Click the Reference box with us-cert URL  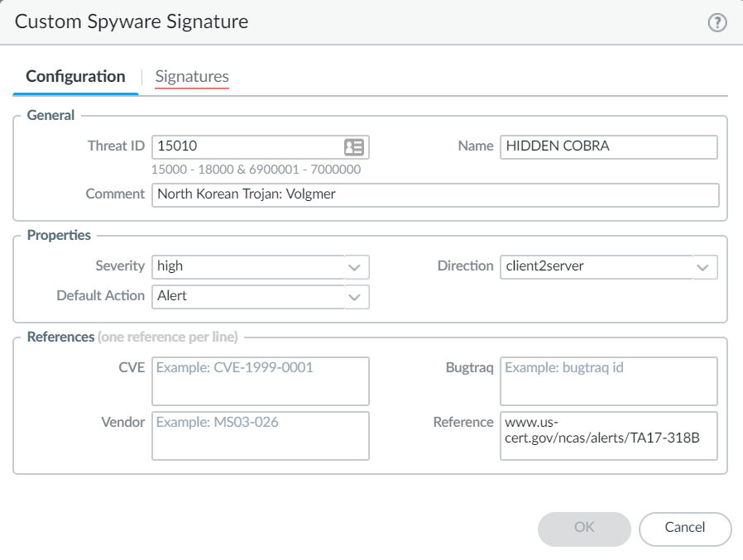[x=608, y=436]
